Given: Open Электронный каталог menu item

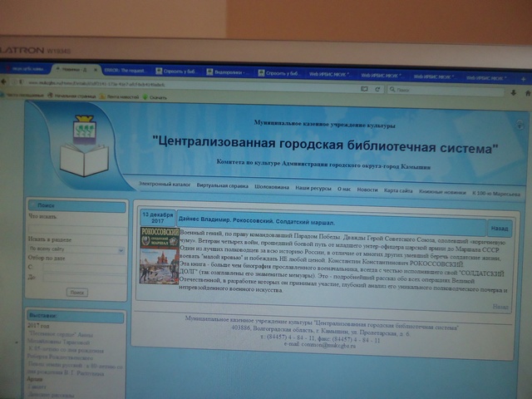Looking at the screenshot, I should [165, 185].
